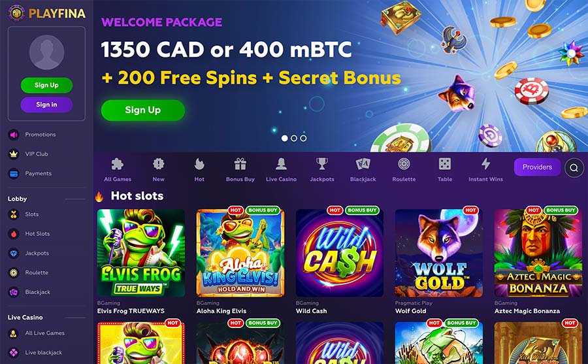Choose the Roulette wheel category icon
The height and width of the screenshot is (364, 588).
tap(404, 164)
